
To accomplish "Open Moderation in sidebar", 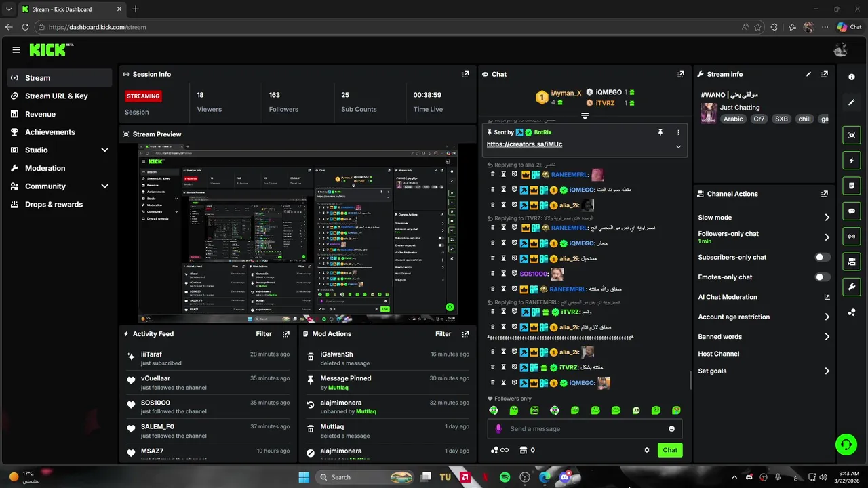I will (x=60, y=168).
